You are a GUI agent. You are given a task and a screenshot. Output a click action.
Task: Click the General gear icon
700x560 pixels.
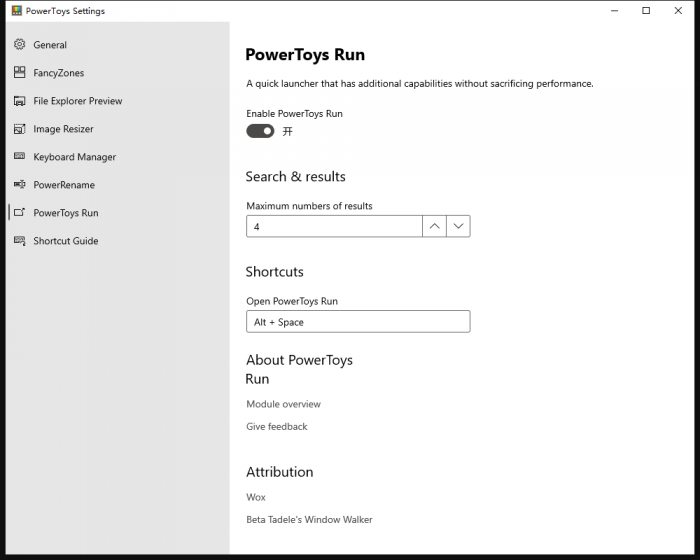click(20, 44)
